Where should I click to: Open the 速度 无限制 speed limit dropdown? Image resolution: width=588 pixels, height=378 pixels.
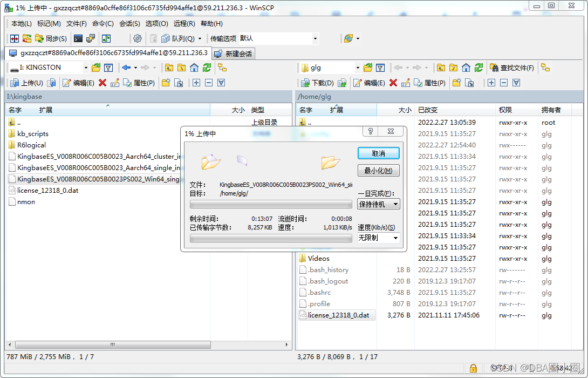[x=378, y=238]
